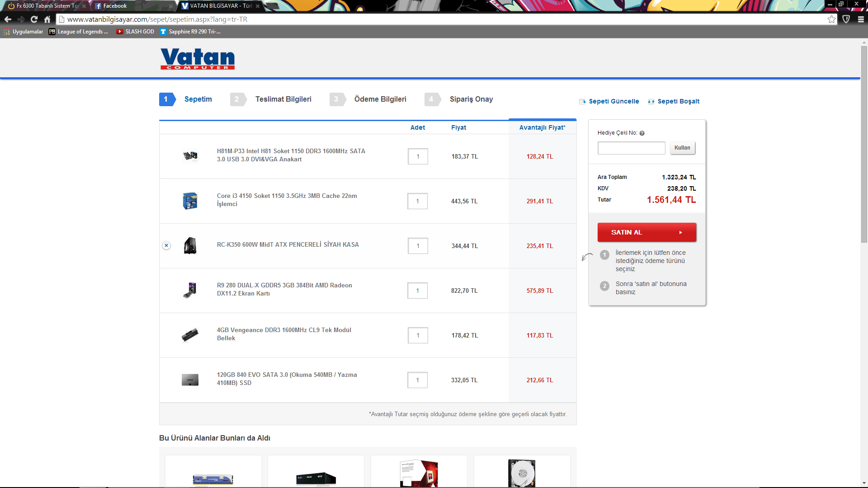Bookmark page with star icon
868x488 pixels.
click(831, 19)
